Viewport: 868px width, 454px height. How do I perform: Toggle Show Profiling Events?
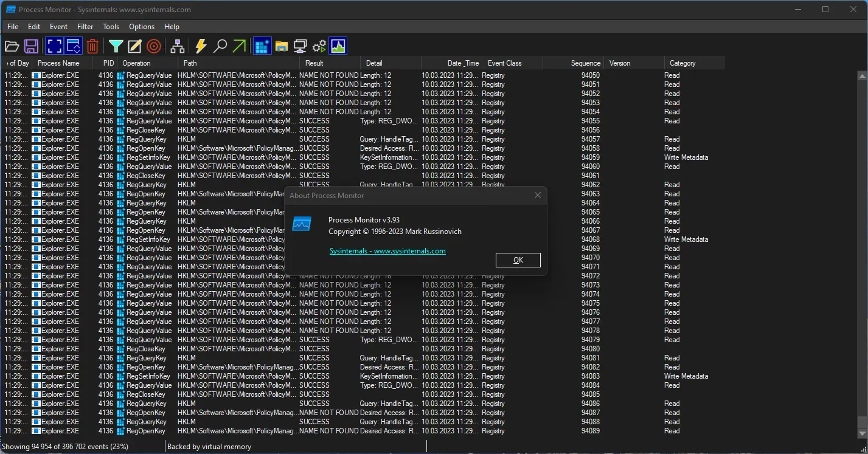click(338, 46)
